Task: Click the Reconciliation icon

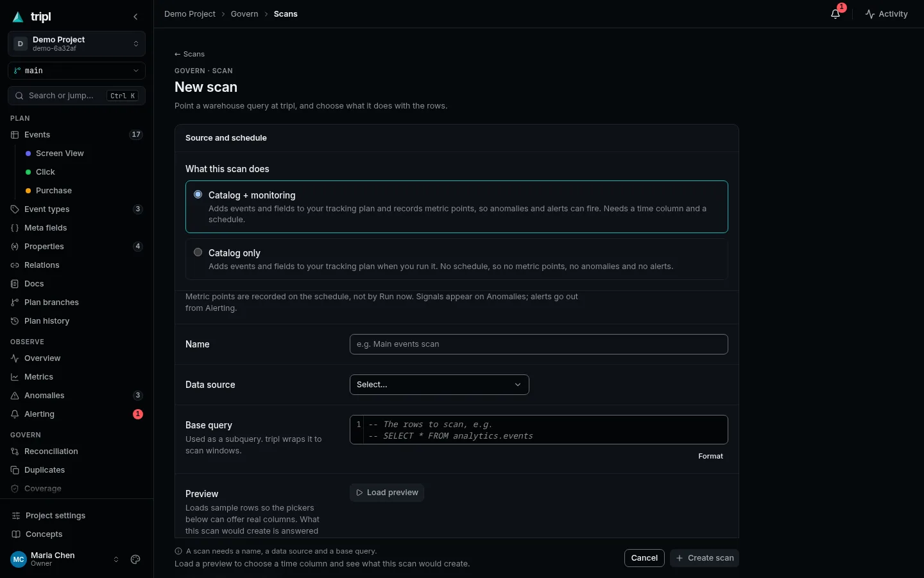Action: click(15, 451)
